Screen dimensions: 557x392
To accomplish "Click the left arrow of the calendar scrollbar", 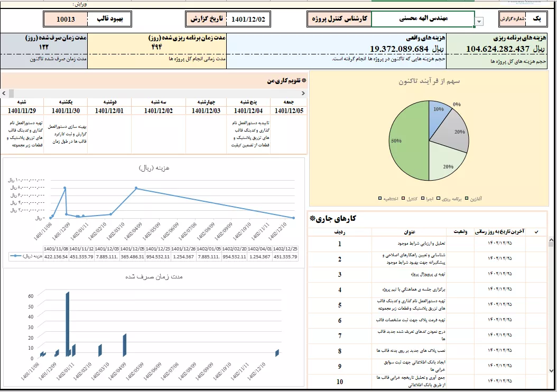I will (x=4, y=92).
